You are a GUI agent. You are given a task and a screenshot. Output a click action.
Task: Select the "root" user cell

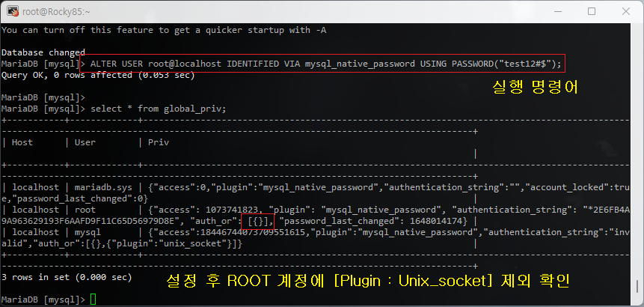click(85, 210)
